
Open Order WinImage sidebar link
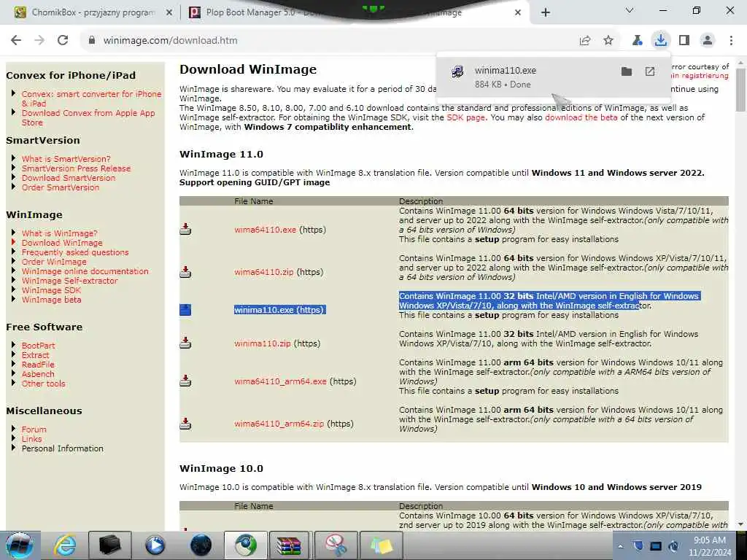54,262
